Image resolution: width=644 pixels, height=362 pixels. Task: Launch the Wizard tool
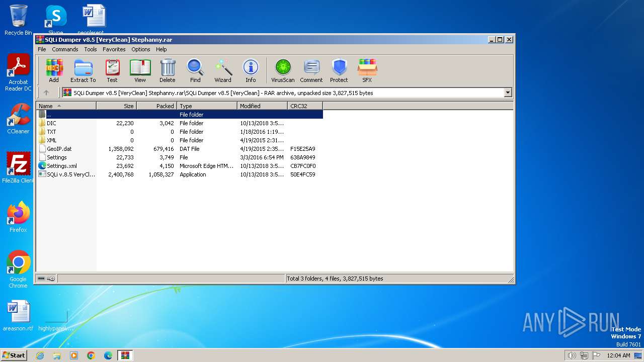223,70
